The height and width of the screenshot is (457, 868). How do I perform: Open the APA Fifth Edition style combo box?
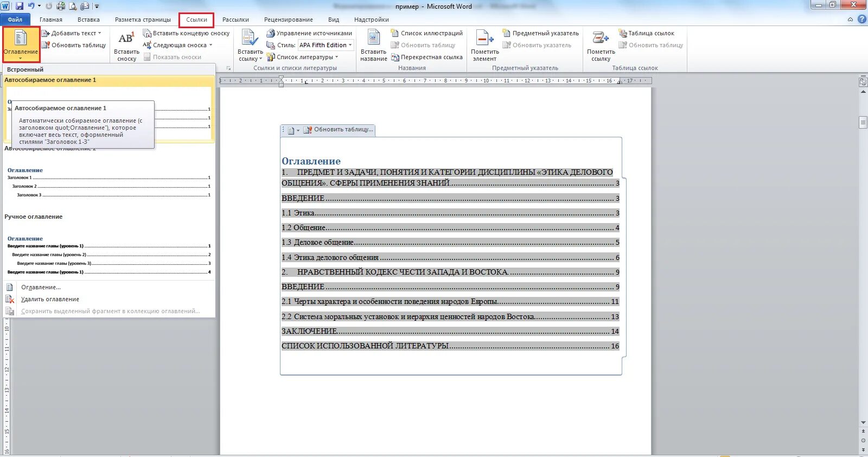325,45
